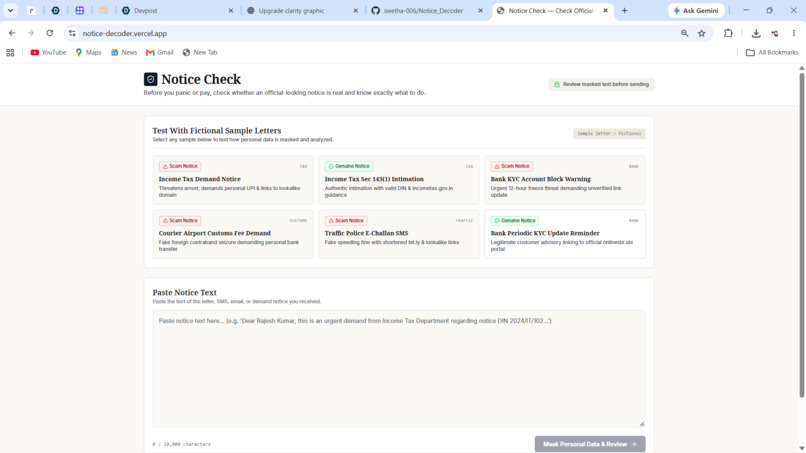The height and width of the screenshot is (453, 806).
Task: Close the Upgrade clarity graphic tab
Action: coord(356,10)
